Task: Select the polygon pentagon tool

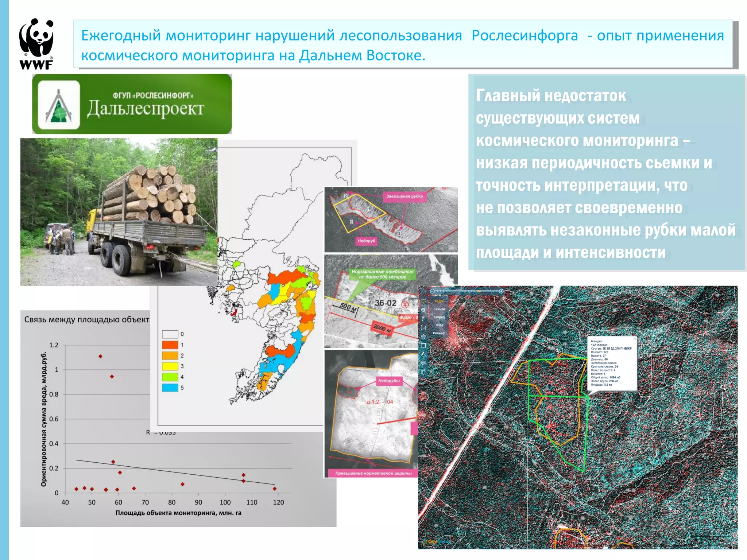Action: [423, 336]
